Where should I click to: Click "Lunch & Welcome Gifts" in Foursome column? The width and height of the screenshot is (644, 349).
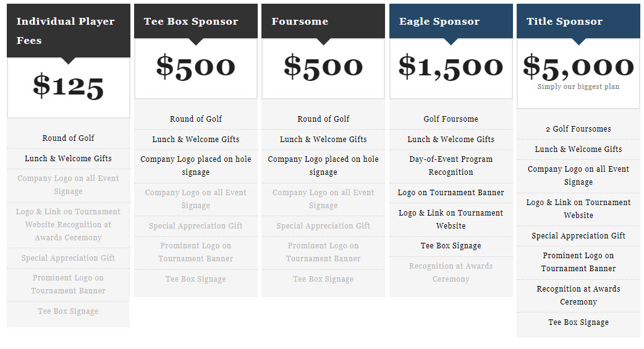[323, 140]
